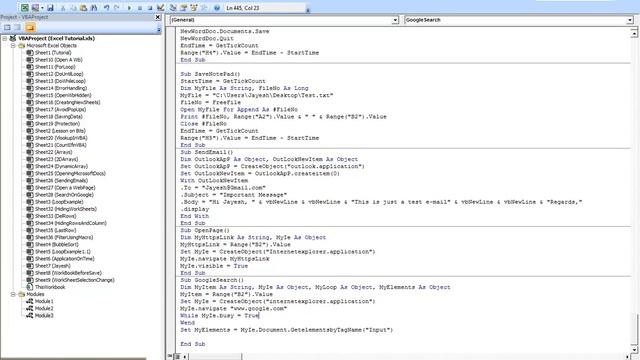Click the Redo arrow icon
Image resolution: width=640 pixels, height=360 pixels.
tap(117, 8)
